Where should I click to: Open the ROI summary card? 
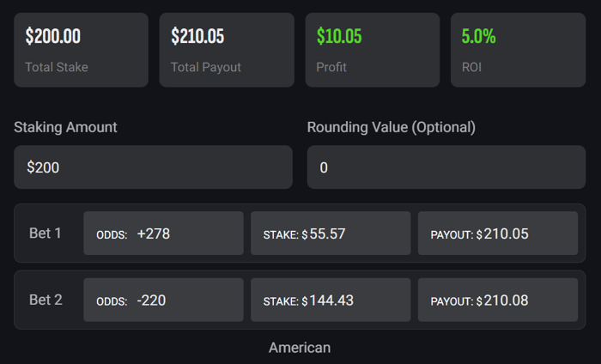click(519, 50)
